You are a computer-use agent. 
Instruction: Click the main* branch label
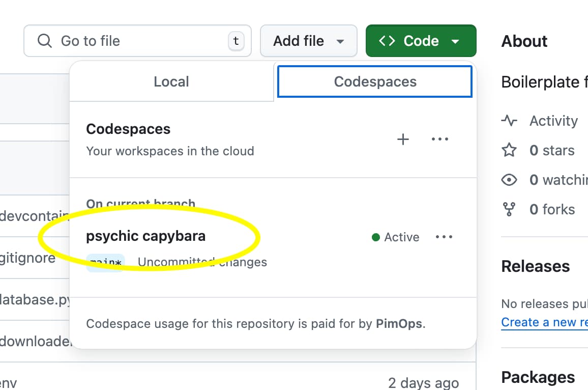point(105,263)
